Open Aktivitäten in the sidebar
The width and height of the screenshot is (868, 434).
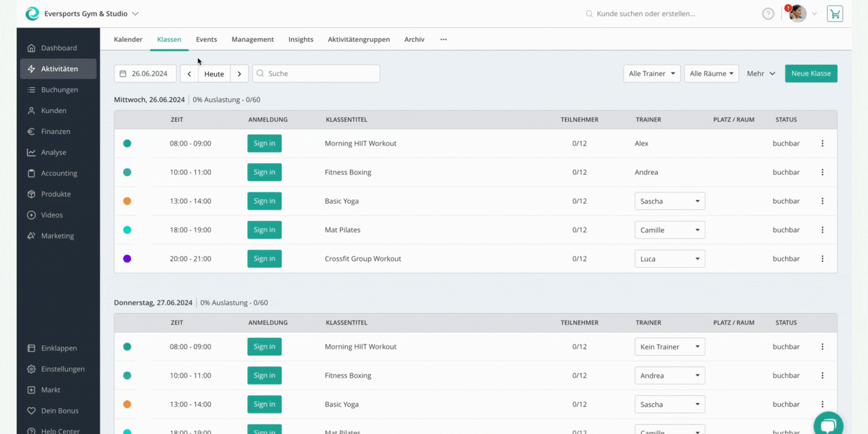pyautogui.click(x=58, y=69)
